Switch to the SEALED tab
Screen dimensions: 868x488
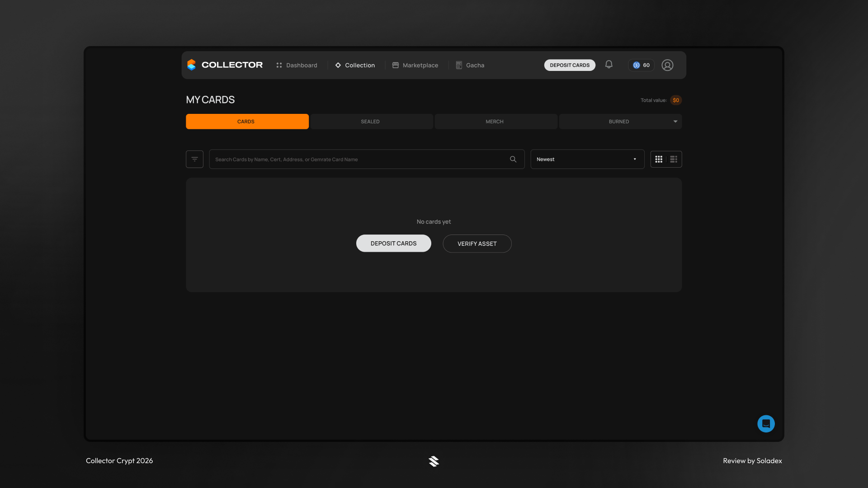point(371,121)
